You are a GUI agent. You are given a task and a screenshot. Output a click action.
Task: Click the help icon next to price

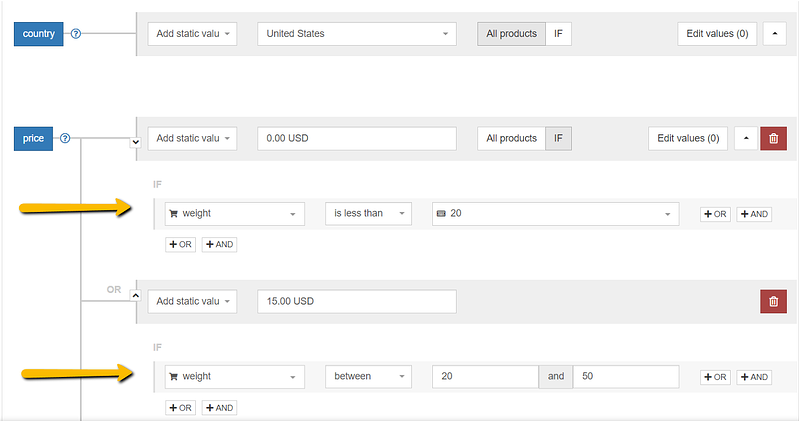pyautogui.click(x=66, y=139)
